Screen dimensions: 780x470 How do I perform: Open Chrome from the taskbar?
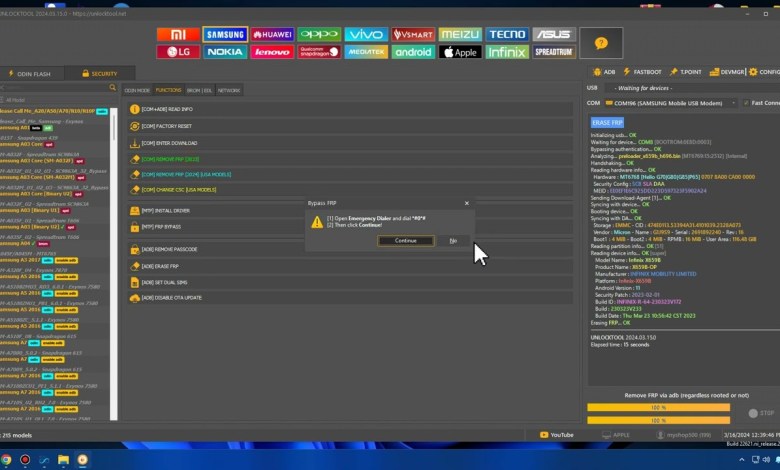click(6, 460)
